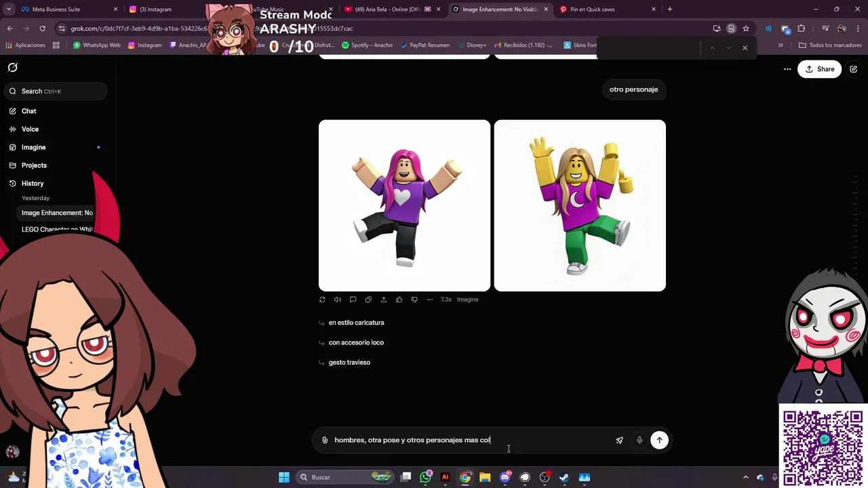
Task: Click the thumbs up icon
Action: [399, 300]
